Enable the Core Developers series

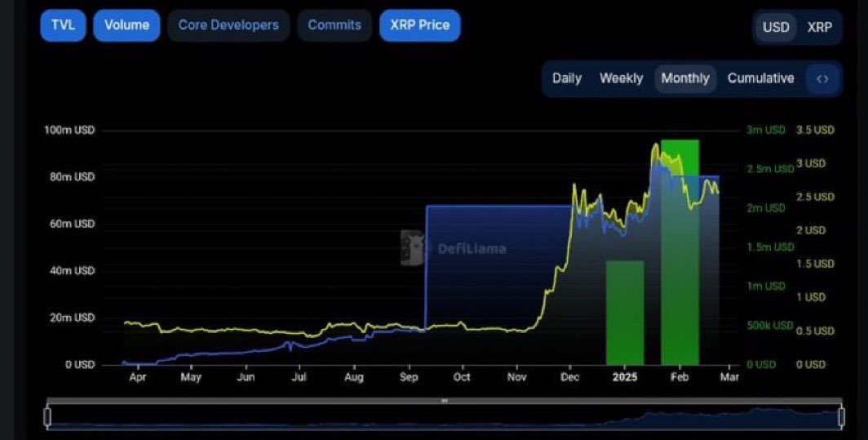click(x=228, y=25)
